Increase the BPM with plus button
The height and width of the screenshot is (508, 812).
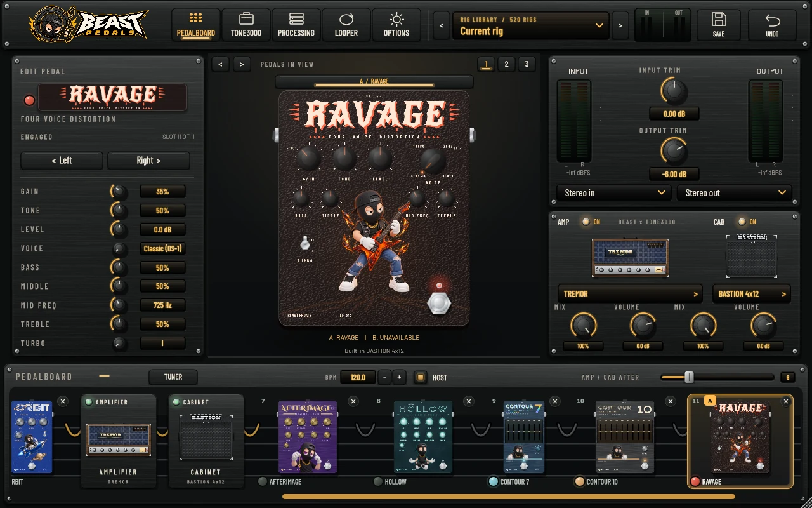tap(399, 377)
